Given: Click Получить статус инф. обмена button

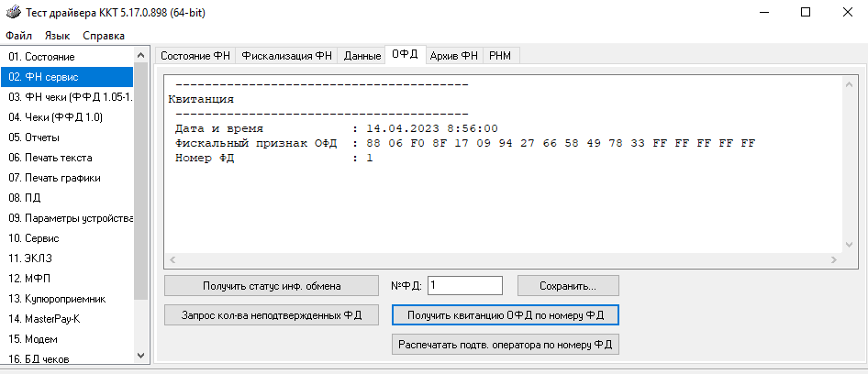Looking at the screenshot, I should tap(271, 285).
